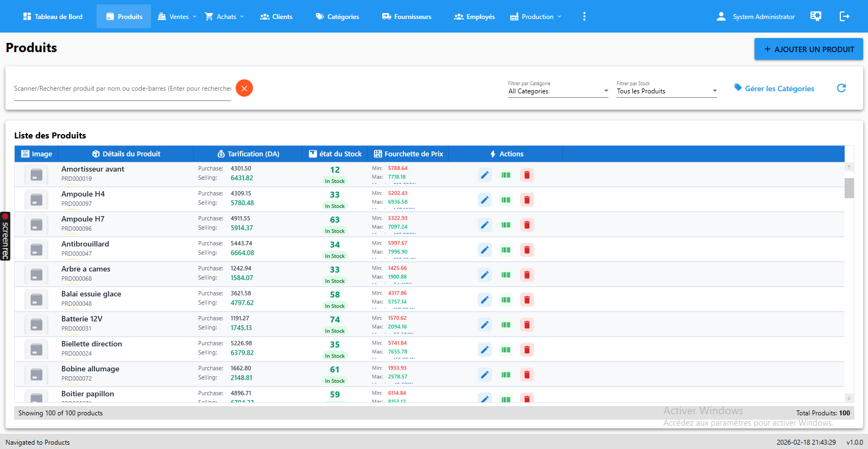Click the monitor settings icon in header
The image size is (868, 449).
tap(815, 16)
